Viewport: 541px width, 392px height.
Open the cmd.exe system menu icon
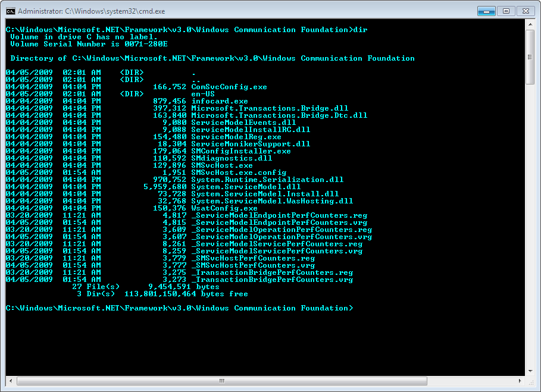pos(10,11)
